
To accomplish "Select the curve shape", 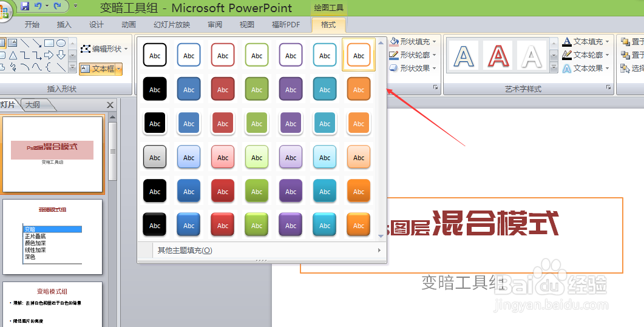I will (37, 67).
